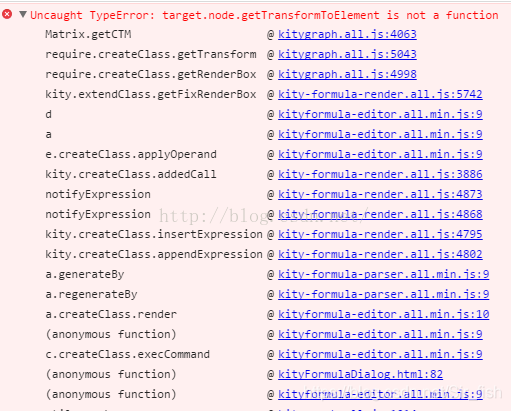This screenshot has width=511, height=411.
Task: Open kity-formula-render.all.js:4795 link
Action: click(x=380, y=234)
